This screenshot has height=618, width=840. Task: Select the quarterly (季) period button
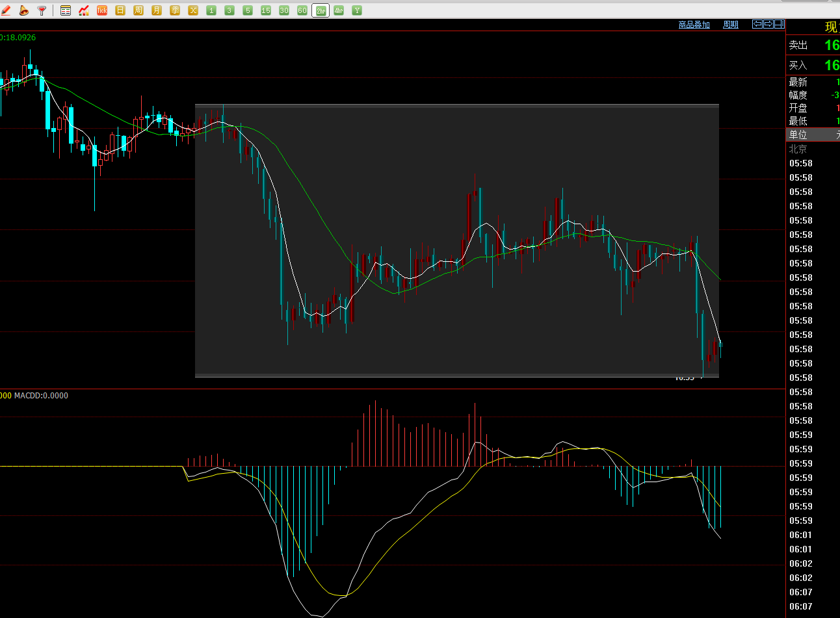175,10
